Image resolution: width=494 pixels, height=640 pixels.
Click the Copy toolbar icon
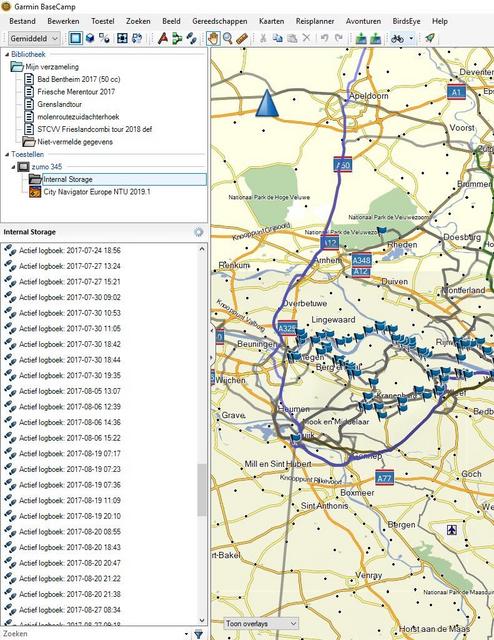278,38
